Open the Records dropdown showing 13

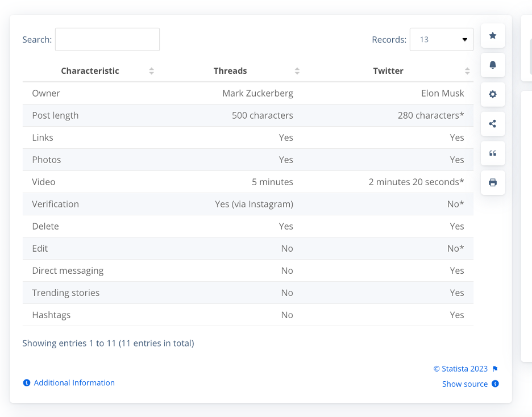[442, 39]
